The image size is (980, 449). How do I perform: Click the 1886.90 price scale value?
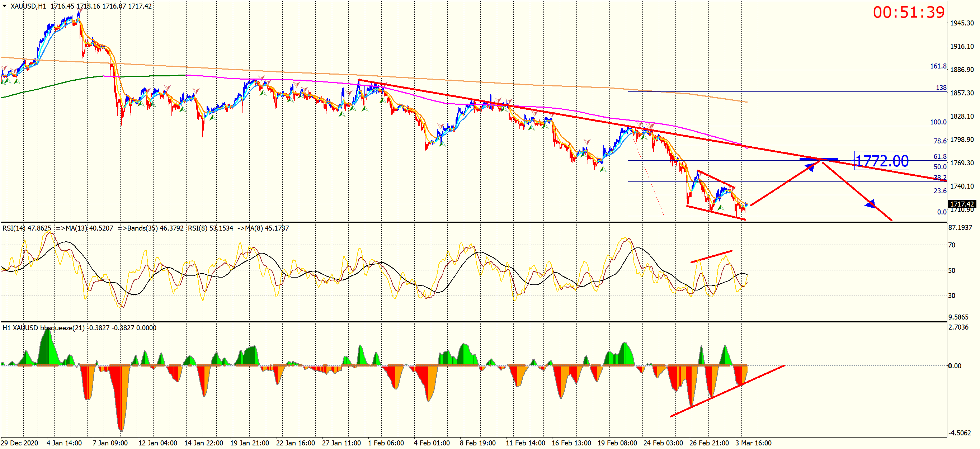pyautogui.click(x=962, y=70)
